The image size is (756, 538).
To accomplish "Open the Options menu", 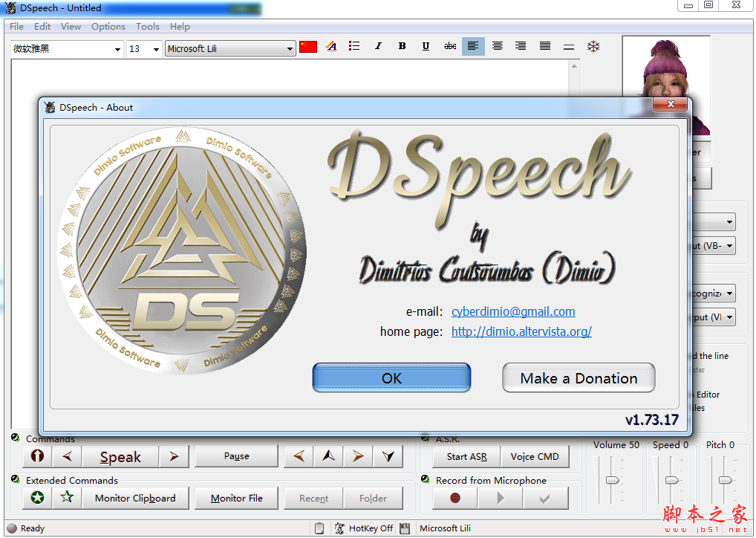I will pyautogui.click(x=108, y=27).
